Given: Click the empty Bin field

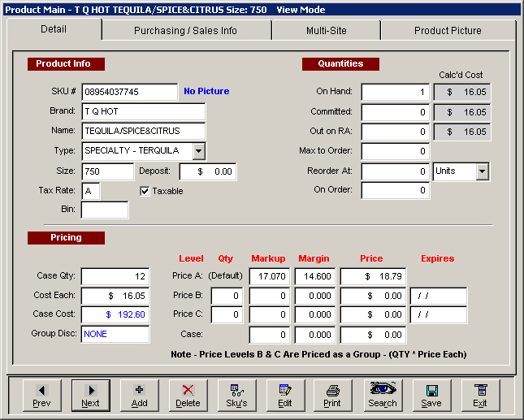Looking at the screenshot, I should 105,210.
